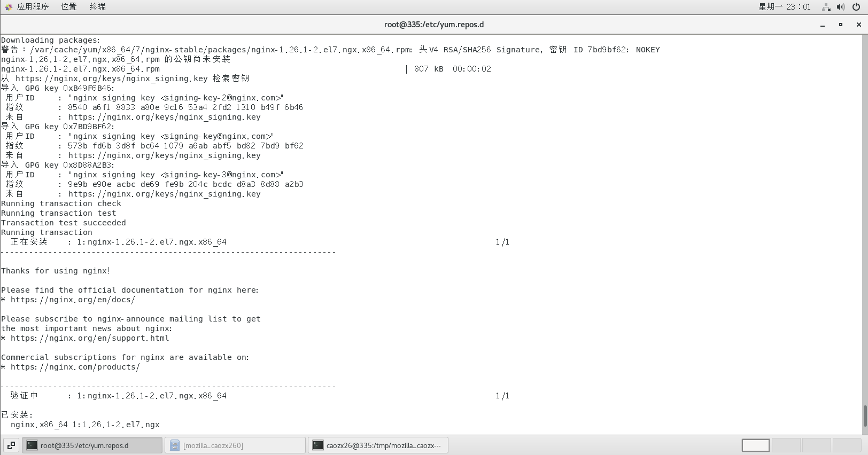This screenshot has width=868, height=455.
Task: Click the applications menu foot icon
Action: click(9, 7)
